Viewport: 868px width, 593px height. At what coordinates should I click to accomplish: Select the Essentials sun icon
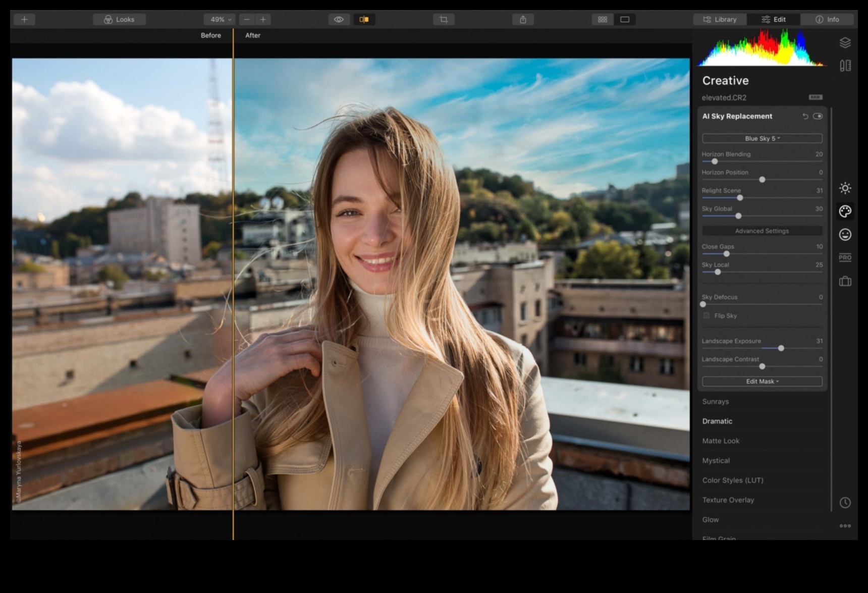[x=845, y=188]
